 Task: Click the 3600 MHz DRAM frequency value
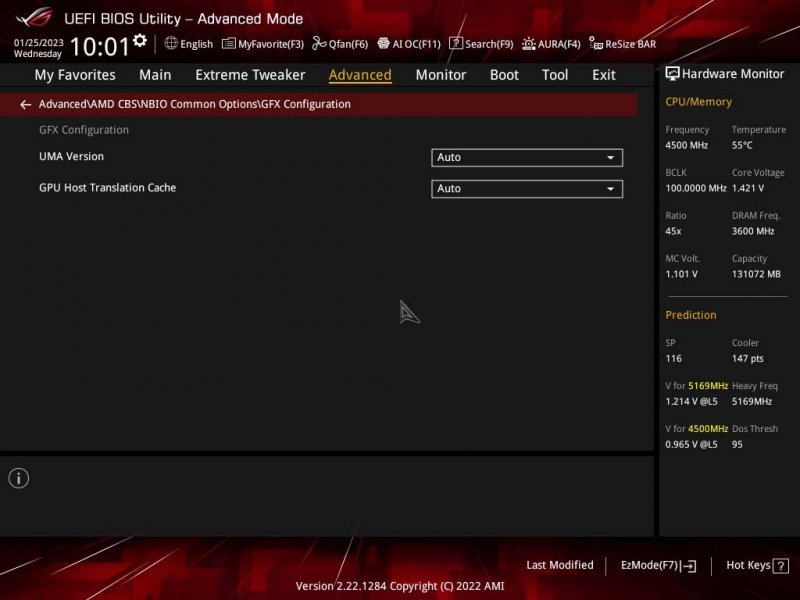pos(753,231)
